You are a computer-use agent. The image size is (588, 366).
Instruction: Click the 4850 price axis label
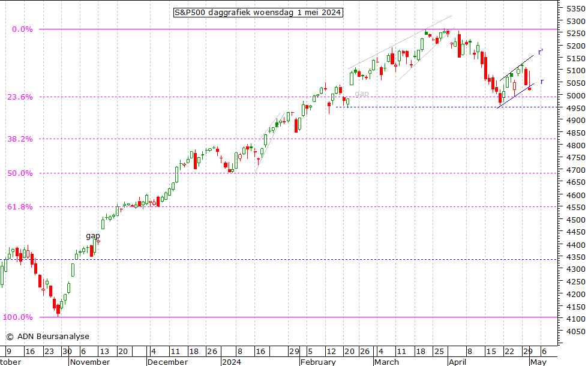575,133
